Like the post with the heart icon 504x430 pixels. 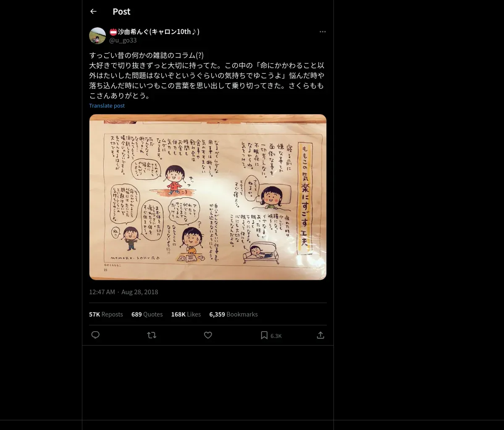208,335
